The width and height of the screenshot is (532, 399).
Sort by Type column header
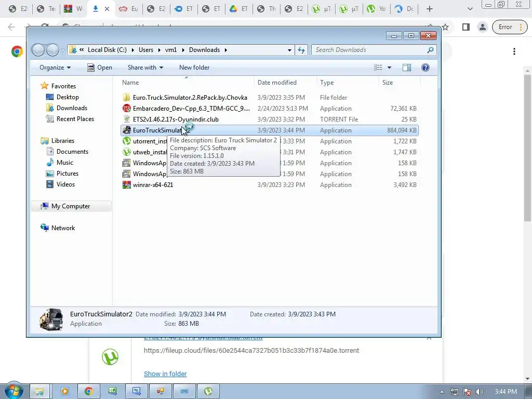pos(348,83)
